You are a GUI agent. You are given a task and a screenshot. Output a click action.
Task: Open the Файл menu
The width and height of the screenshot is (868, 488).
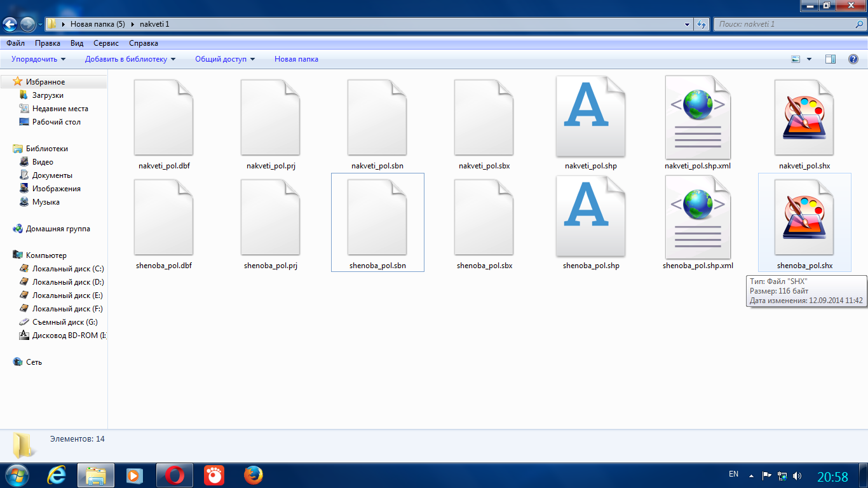point(16,43)
